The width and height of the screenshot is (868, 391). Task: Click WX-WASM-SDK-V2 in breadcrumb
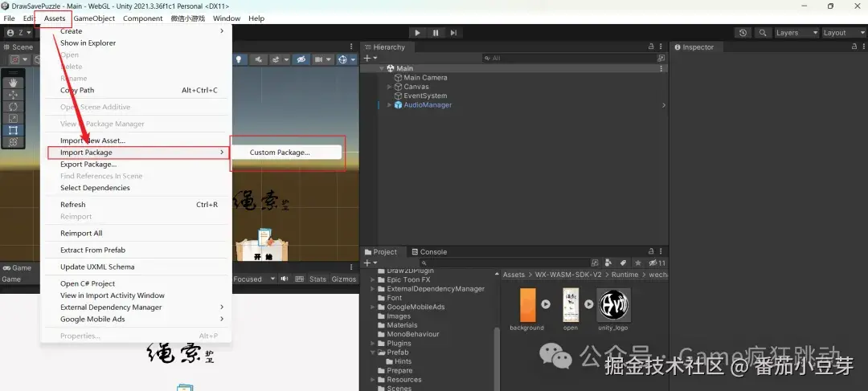[568, 275]
